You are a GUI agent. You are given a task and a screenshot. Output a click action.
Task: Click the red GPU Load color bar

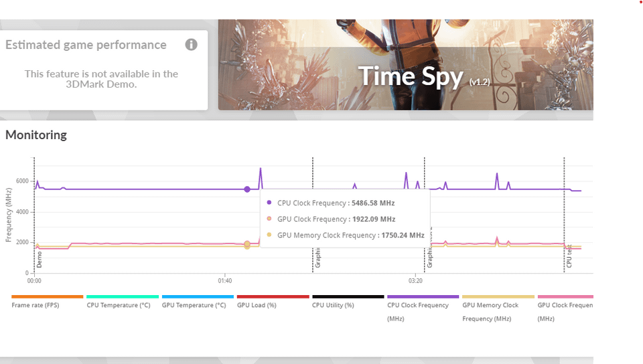[273, 296]
